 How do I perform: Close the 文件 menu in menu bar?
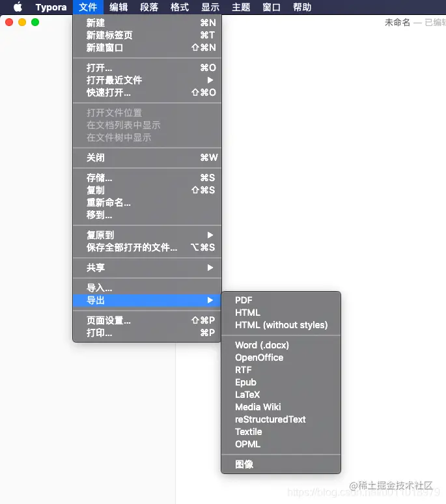[88, 7]
